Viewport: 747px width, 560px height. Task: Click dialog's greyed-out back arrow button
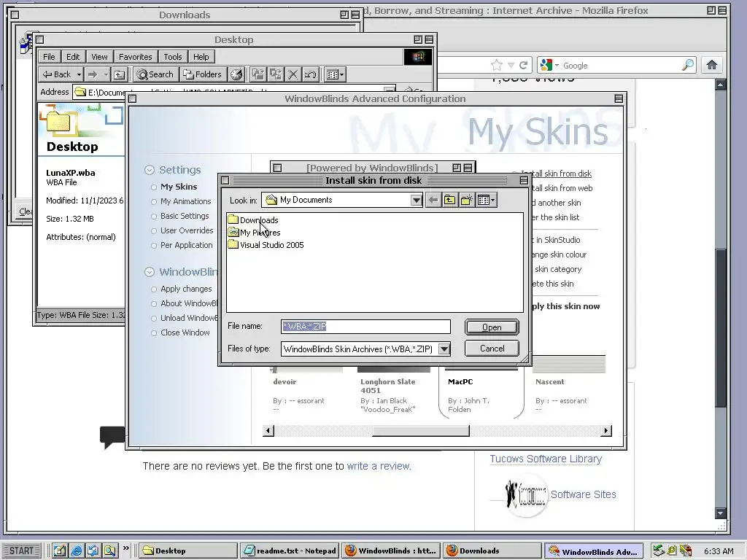pos(433,200)
